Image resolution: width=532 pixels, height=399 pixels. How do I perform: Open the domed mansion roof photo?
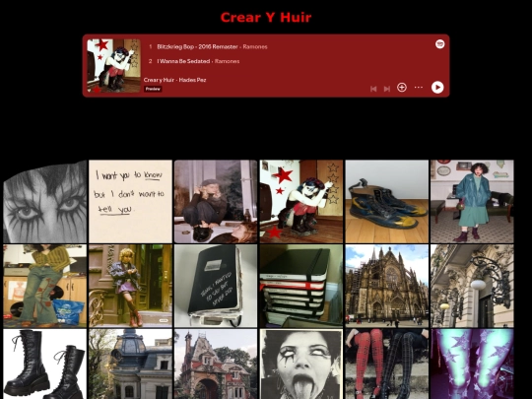tap(130, 365)
